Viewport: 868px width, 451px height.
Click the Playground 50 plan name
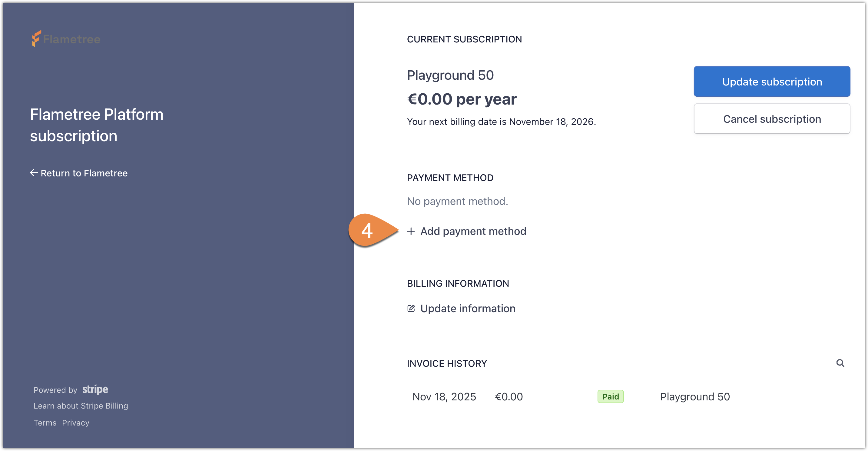(450, 75)
